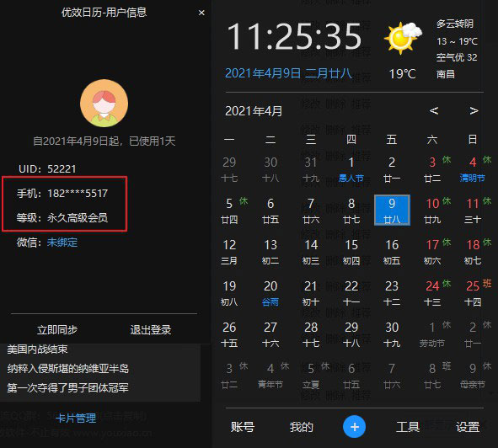
Task: Click the date 2021年4月9日 二月廿八
Action: [x=288, y=73]
